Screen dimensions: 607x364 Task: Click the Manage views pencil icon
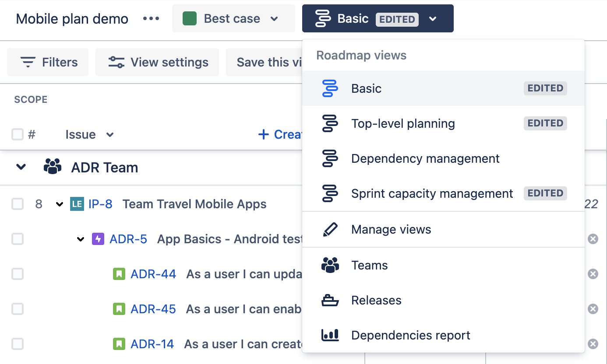click(330, 230)
